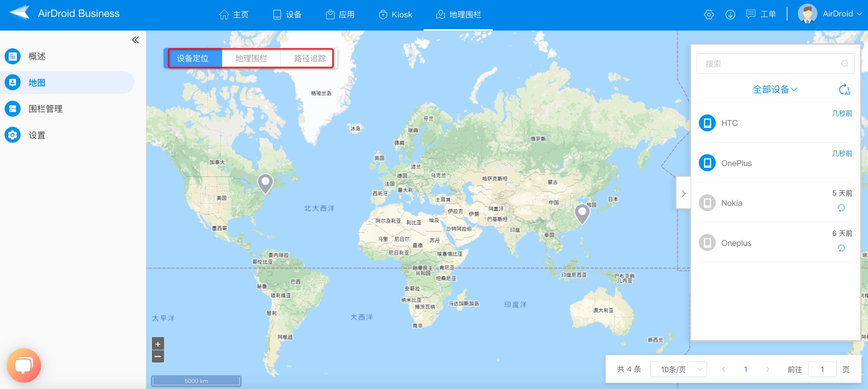Click the 5 天前 timestamp
Image resolution: width=868 pixels, height=389 pixels.
(x=842, y=193)
